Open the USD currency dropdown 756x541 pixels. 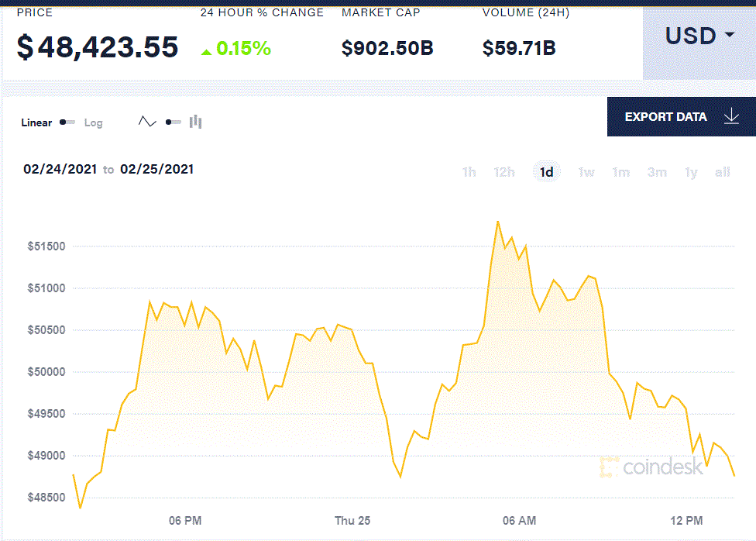[x=696, y=36]
